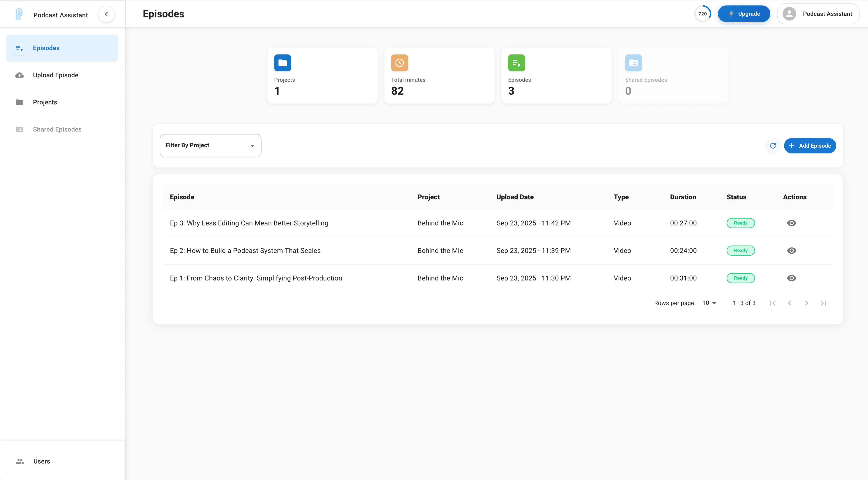
Task: Select the Episodes icon in the sidebar
Action: tap(19, 48)
